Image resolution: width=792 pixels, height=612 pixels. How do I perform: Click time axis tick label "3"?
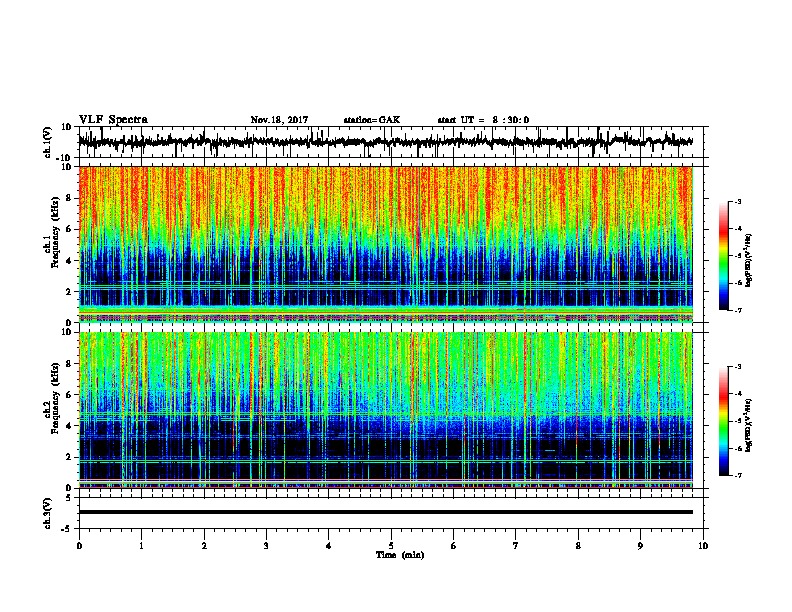266,546
